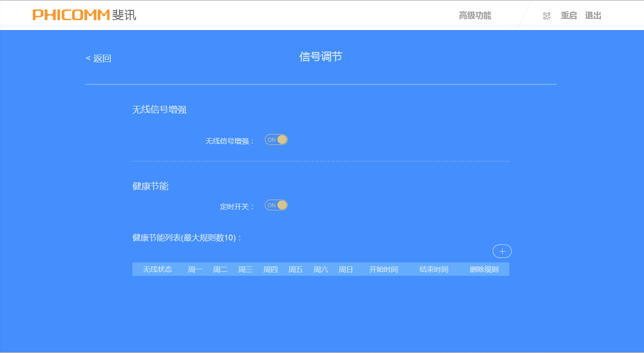Toggle wireless signal boost to OFF
The image size is (644, 353).
pyautogui.click(x=276, y=139)
